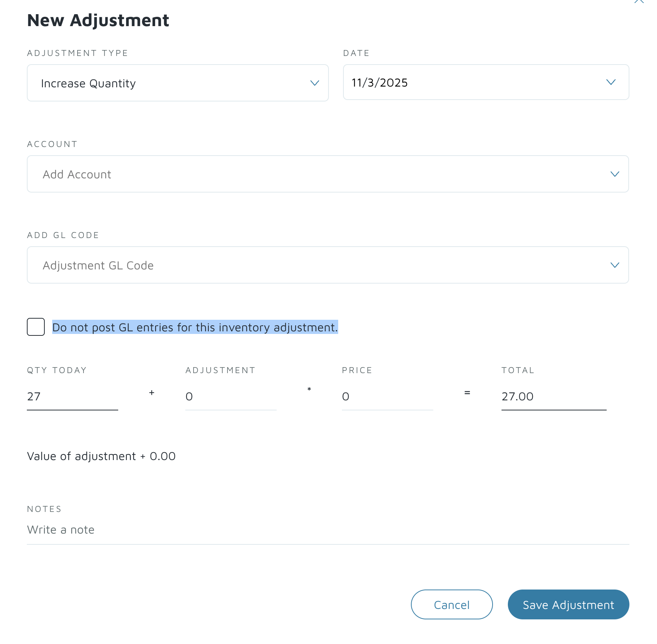Click the 'NOTES' label
Image resolution: width=657 pixels, height=644 pixels.
[x=44, y=509]
